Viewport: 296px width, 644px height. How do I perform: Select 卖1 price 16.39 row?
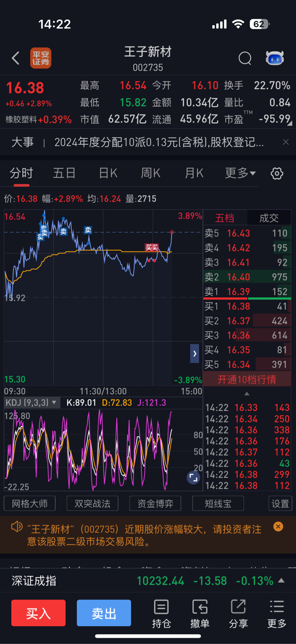[x=247, y=292]
